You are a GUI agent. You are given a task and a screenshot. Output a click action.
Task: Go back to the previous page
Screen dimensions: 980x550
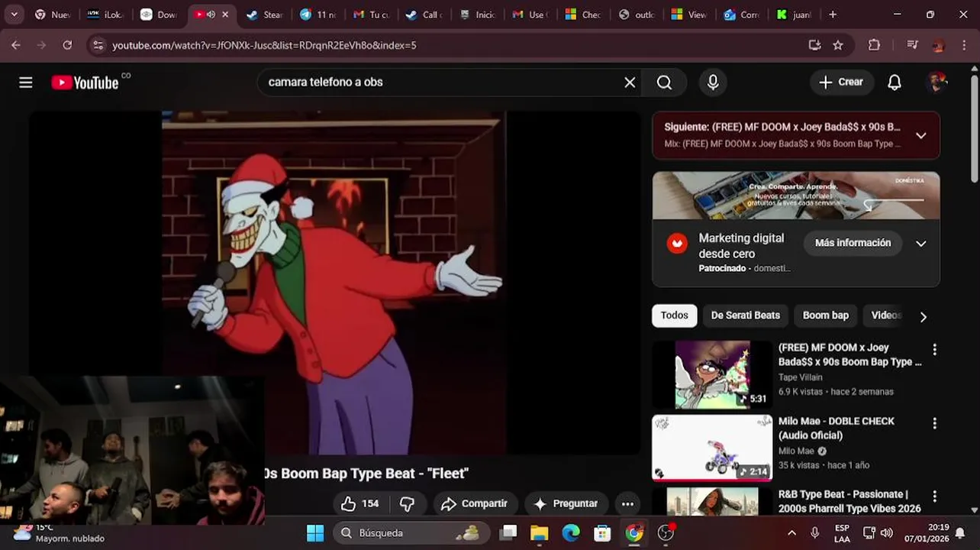[x=16, y=45]
